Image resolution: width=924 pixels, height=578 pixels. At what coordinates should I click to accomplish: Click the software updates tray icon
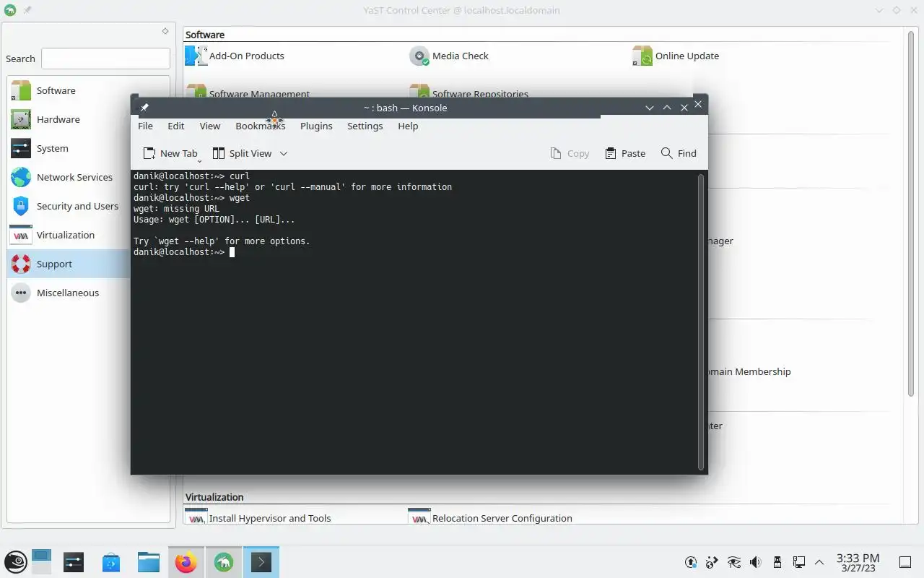point(691,562)
